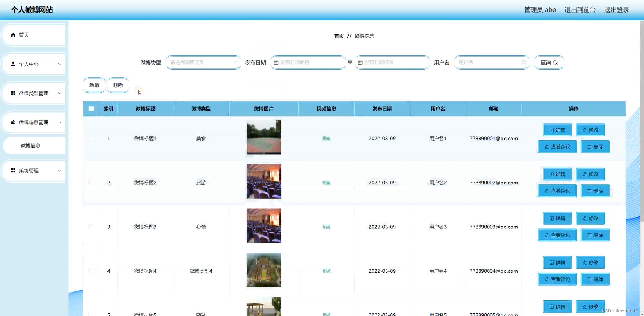Click 退出到前台 in top bar

click(580, 10)
